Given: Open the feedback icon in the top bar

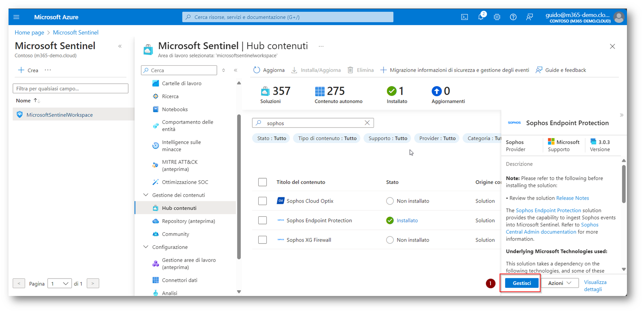Looking at the screenshot, I should (x=529, y=17).
